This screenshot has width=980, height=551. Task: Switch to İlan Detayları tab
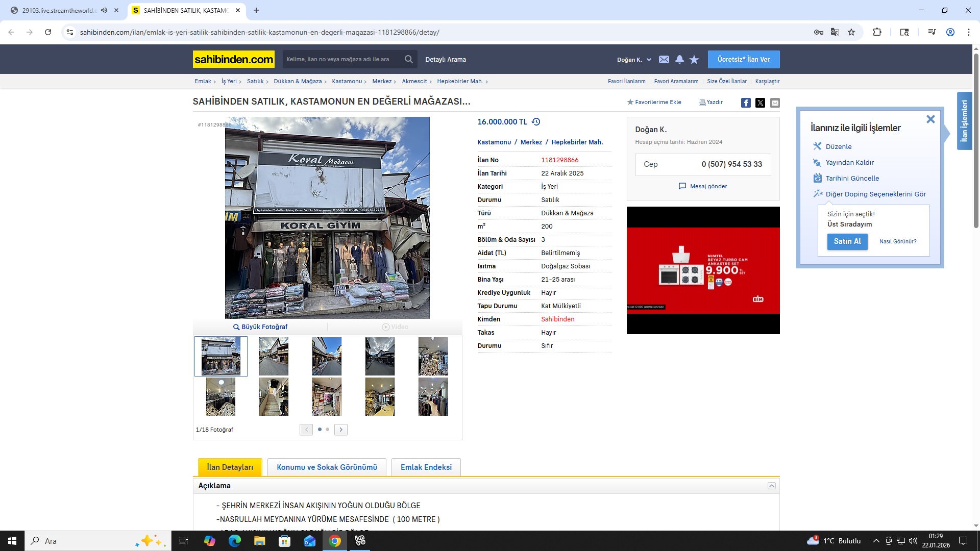230,467
